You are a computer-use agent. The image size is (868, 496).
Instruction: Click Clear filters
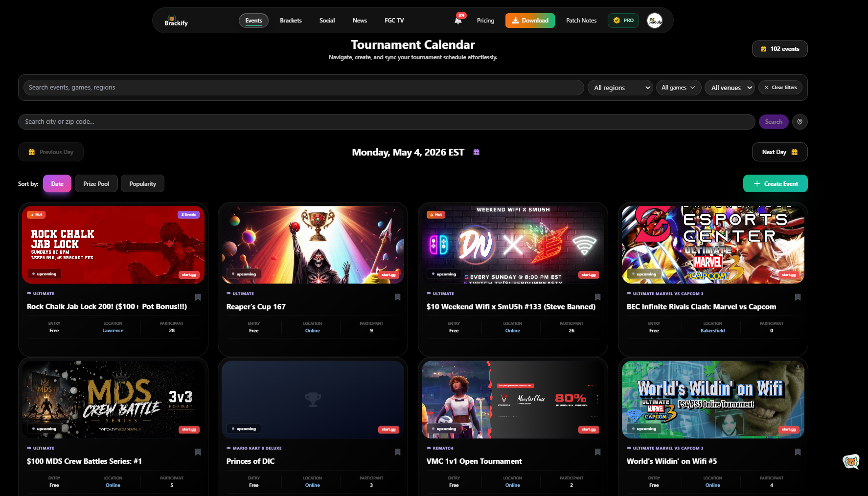pos(780,88)
